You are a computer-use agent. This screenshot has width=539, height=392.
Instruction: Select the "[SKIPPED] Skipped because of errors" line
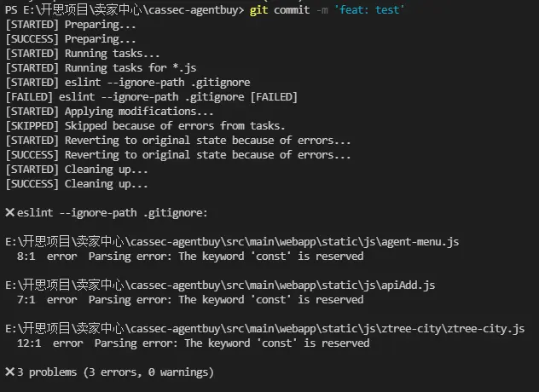tap(146, 126)
